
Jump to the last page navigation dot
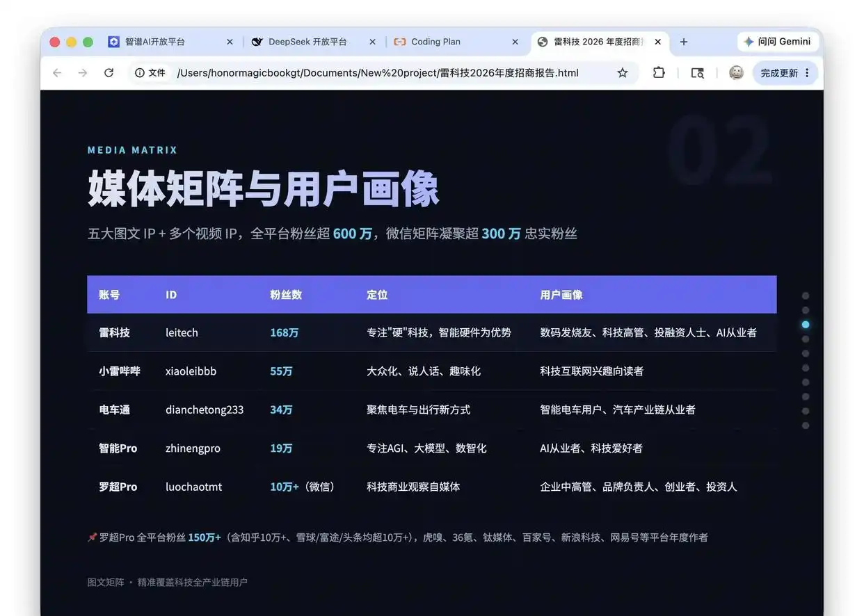click(x=806, y=425)
